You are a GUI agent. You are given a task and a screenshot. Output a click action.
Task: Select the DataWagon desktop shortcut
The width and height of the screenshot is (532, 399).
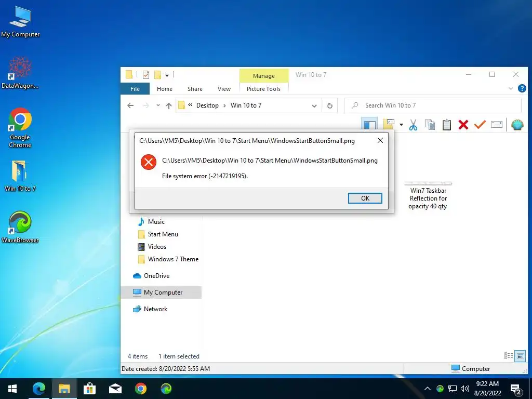pos(20,73)
